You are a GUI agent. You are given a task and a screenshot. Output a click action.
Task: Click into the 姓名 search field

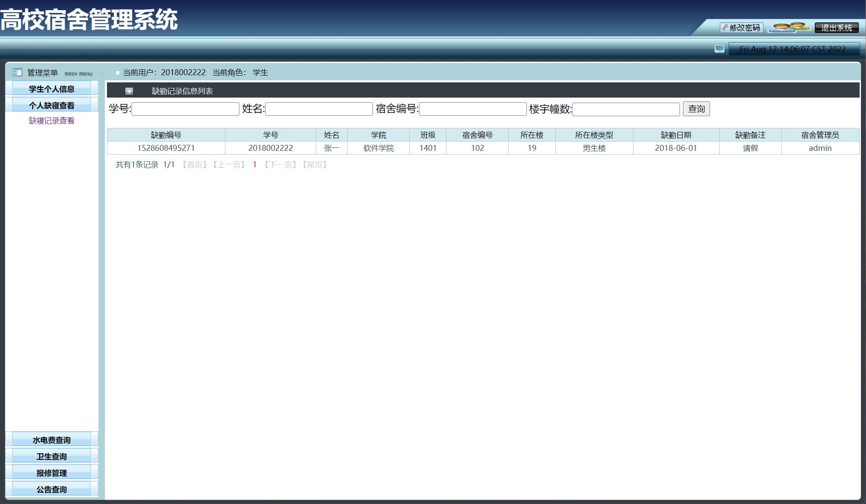tap(319, 109)
